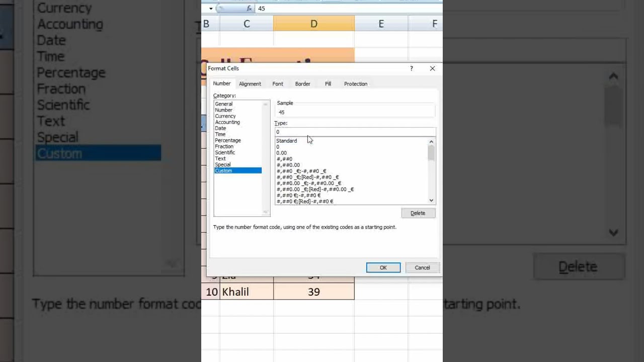This screenshot has width=644, height=362.
Task: Select column D header
Action: [314, 24]
